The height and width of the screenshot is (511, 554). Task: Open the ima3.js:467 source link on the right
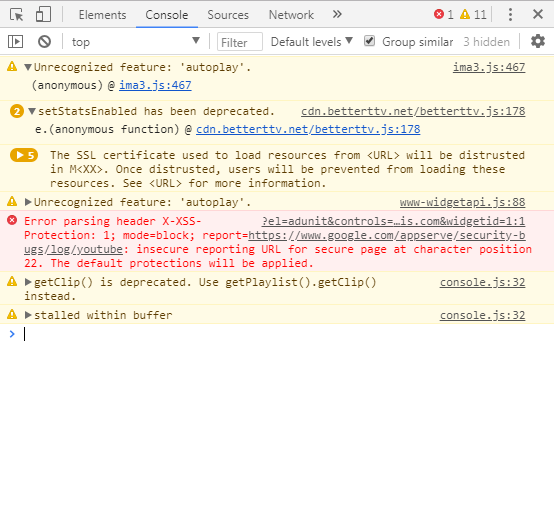tap(489, 67)
